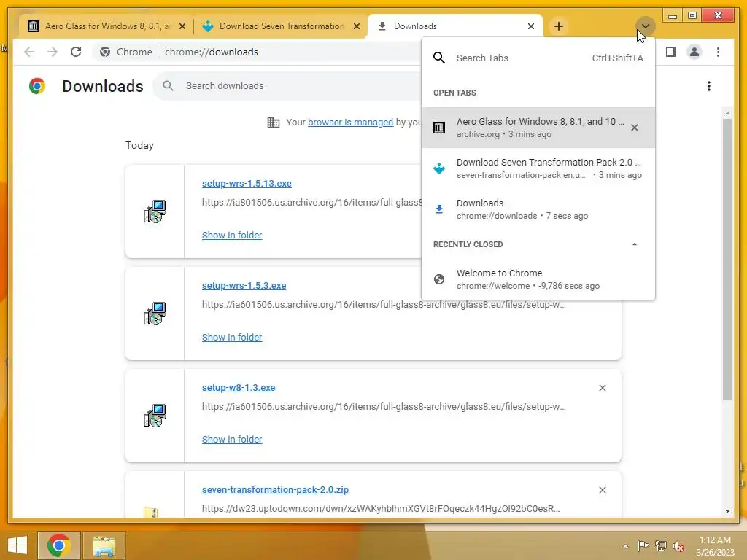
Task: Open the profile avatar menu
Action: pyautogui.click(x=694, y=52)
